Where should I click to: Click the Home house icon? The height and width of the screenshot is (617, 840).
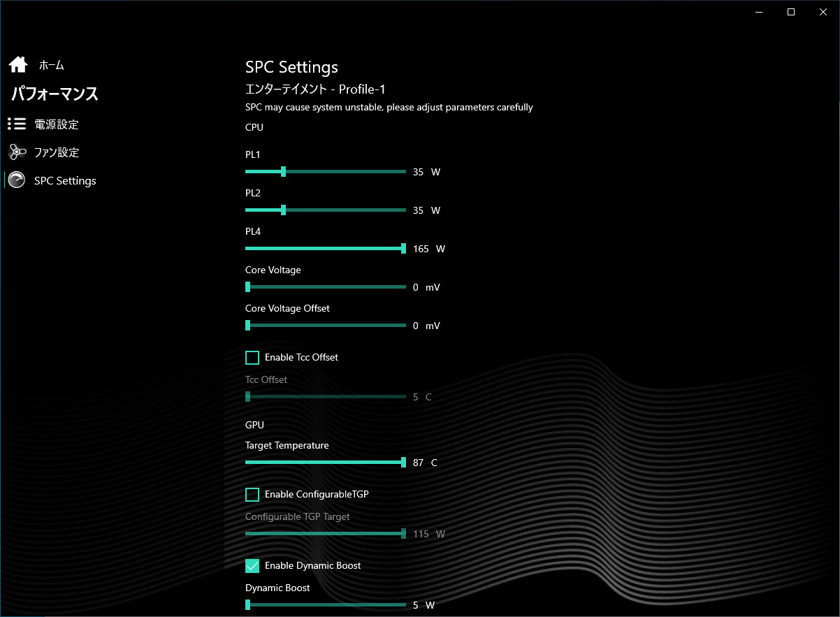(x=18, y=65)
